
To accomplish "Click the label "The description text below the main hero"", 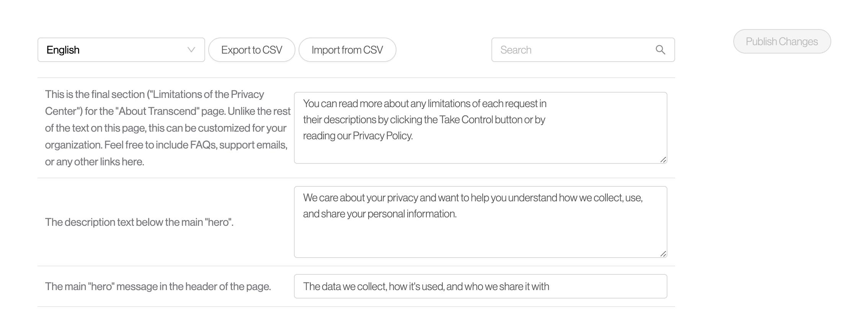I will pos(139,222).
